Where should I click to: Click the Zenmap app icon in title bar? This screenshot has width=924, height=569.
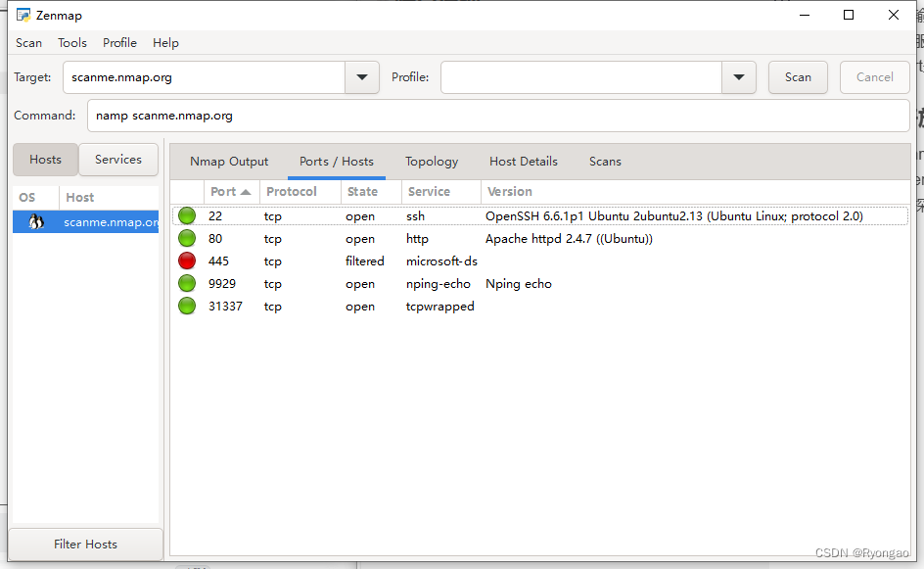point(23,16)
